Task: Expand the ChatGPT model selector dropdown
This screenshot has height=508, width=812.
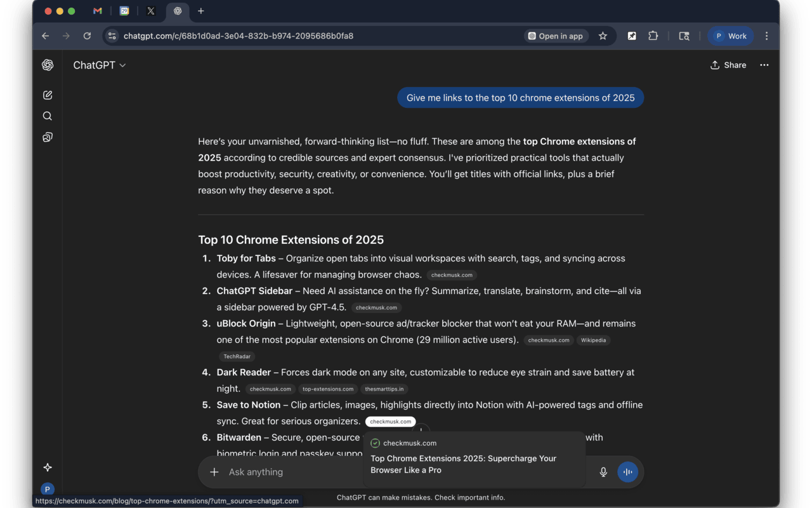Action: coord(100,65)
